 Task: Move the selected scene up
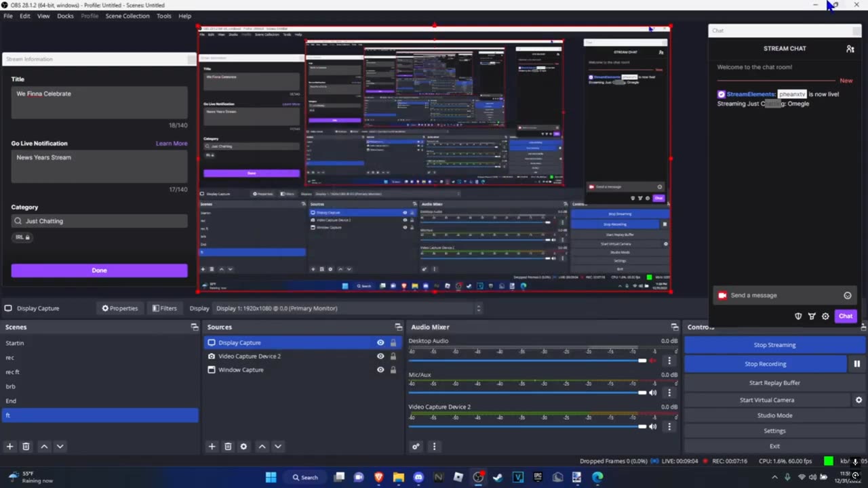pos(44,447)
